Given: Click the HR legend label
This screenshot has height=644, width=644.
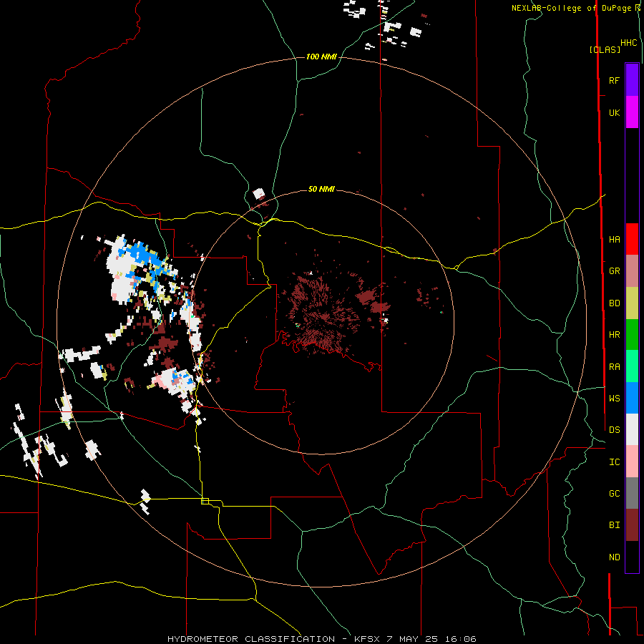Looking at the screenshot, I should [614, 335].
